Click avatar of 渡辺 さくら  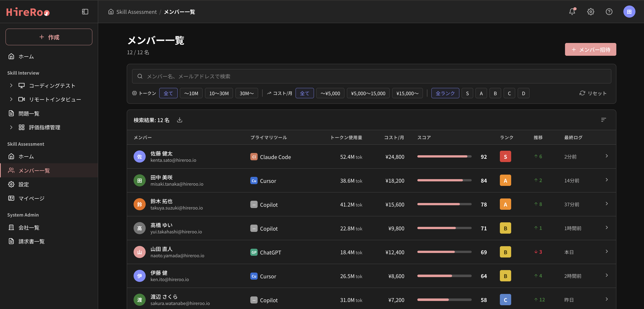(140, 300)
